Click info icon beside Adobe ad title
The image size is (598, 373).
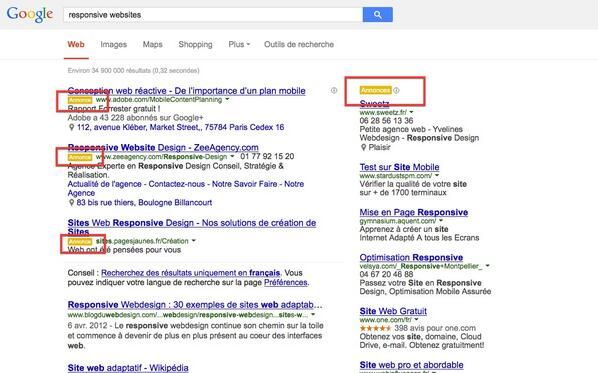click(334, 90)
